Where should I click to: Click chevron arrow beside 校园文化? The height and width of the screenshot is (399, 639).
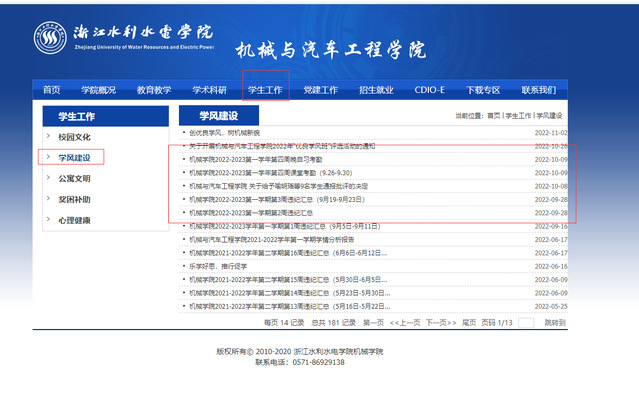coord(48,136)
